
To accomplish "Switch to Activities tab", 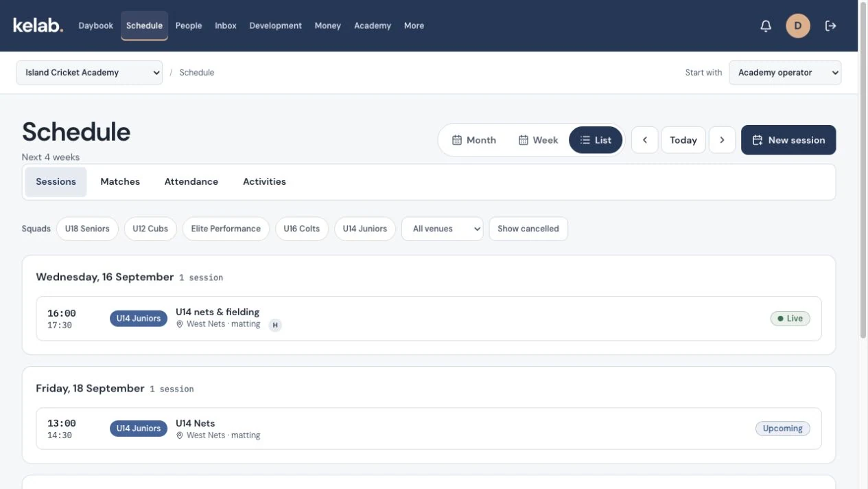I will 264,182.
